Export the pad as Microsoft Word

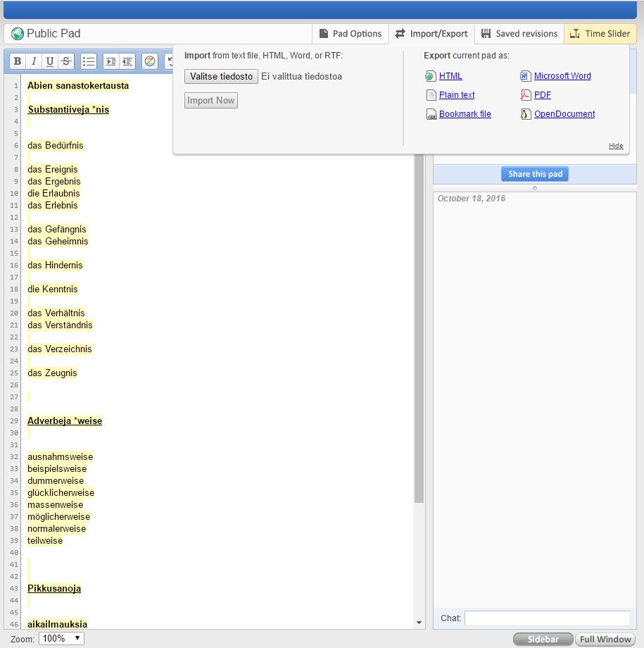[562, 76]
